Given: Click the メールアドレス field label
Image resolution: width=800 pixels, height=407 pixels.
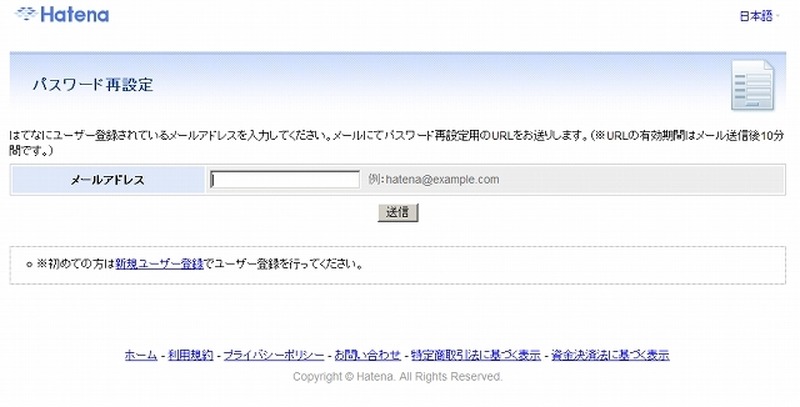Looking at the screenshot, I should point(107,180).
